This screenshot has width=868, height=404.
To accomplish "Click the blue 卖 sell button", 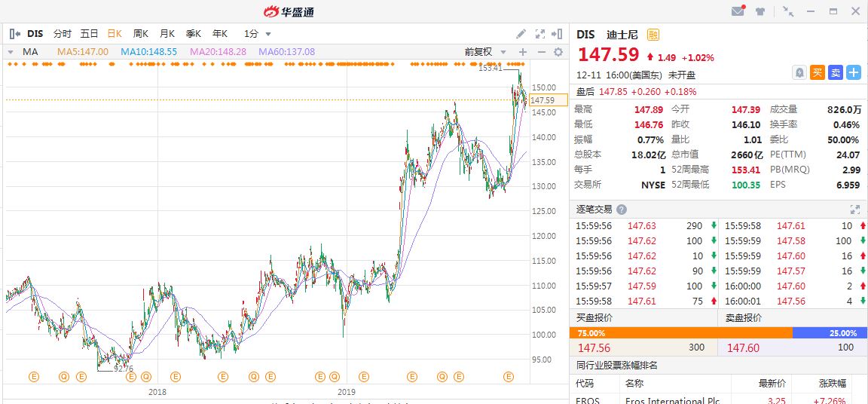I will 835,72.
